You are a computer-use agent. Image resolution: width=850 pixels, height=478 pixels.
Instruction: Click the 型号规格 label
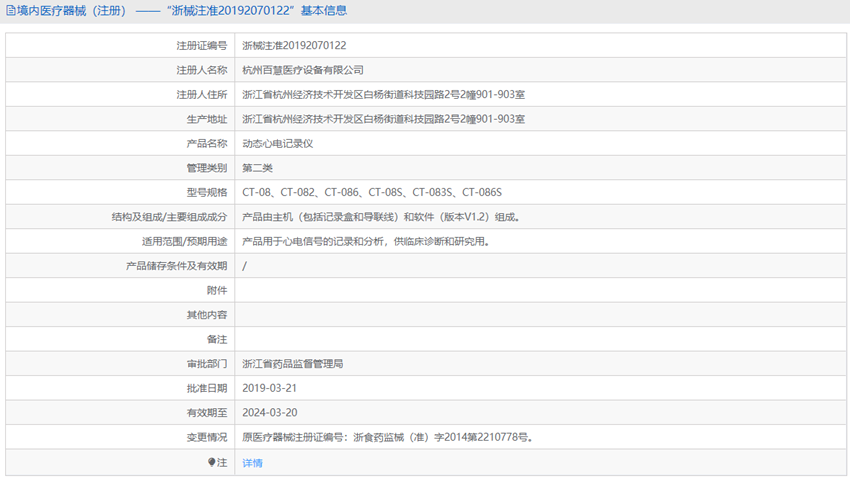(207, 192)
